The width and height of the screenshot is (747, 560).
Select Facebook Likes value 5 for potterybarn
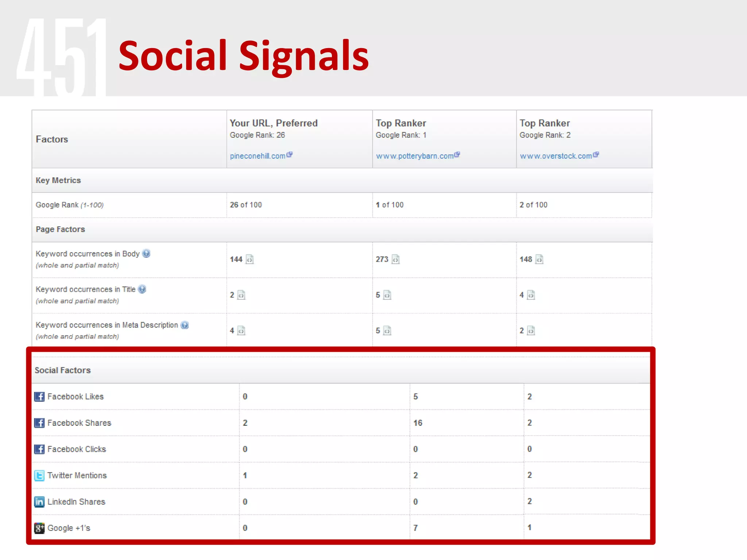416,397
